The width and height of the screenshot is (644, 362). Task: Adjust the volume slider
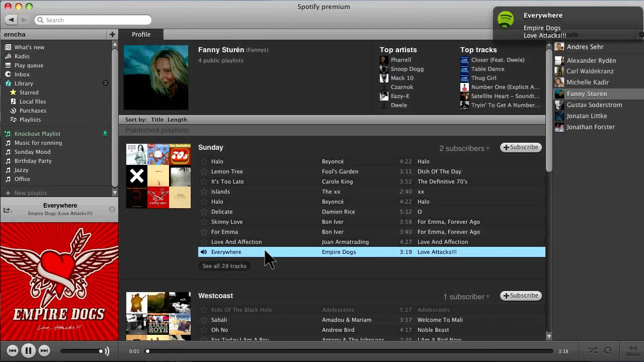click(x=80, y=351)
